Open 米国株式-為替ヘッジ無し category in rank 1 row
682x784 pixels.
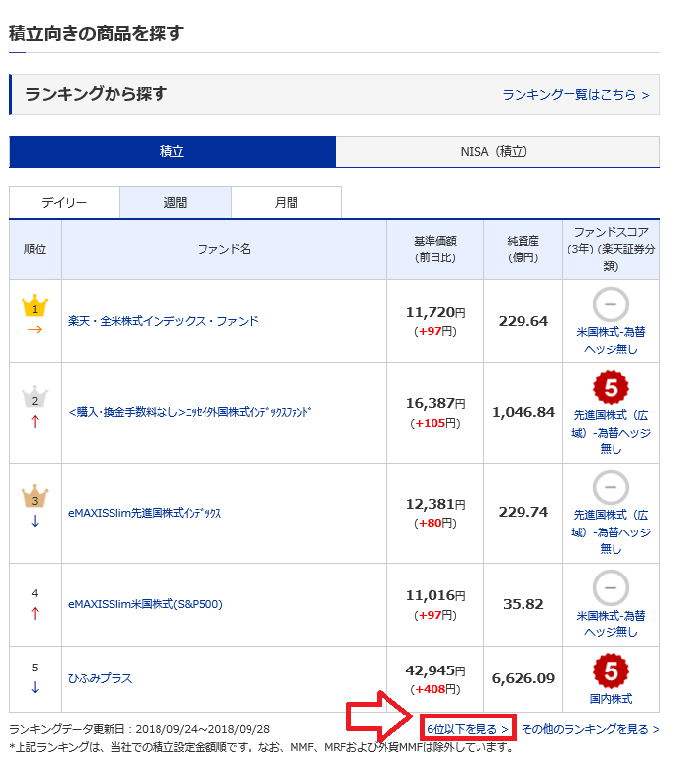point(611,341)
